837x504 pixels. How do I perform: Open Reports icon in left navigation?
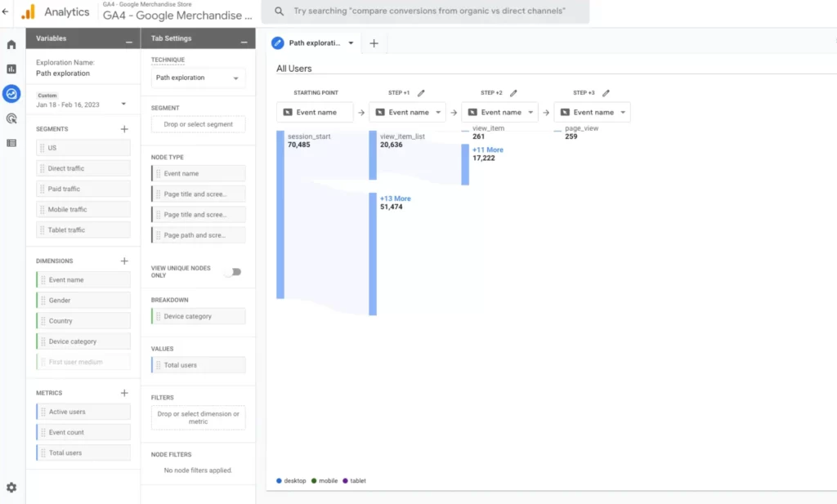(11, 69)
